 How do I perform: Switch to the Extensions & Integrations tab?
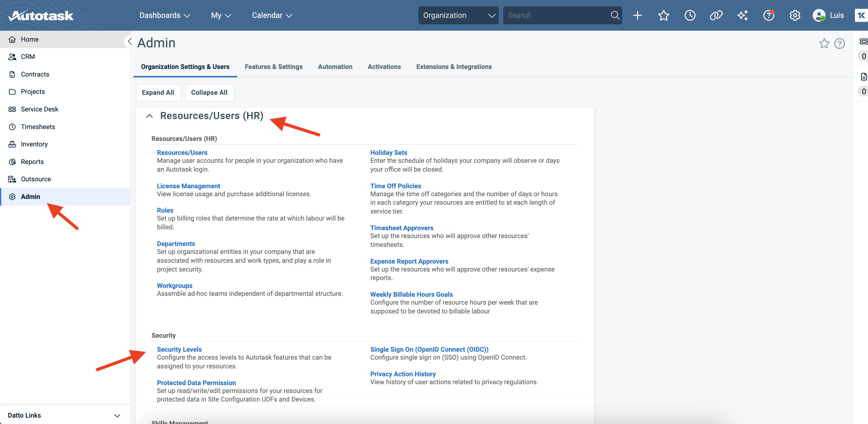point(454,67)
